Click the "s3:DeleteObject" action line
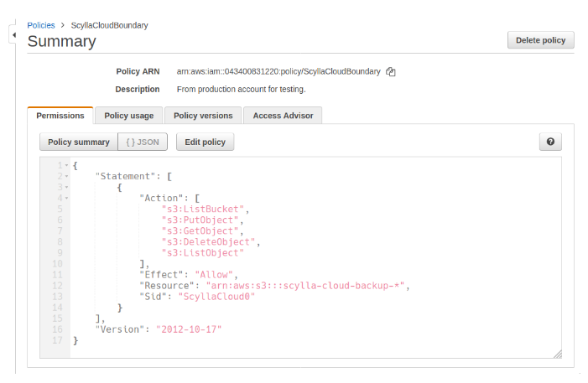The width and height of the screenshot is (588, 383). click(208, 241)
